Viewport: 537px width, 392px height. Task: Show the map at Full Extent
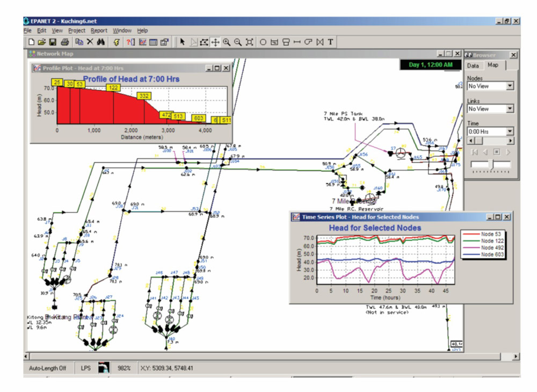click(x=249, y=42)
